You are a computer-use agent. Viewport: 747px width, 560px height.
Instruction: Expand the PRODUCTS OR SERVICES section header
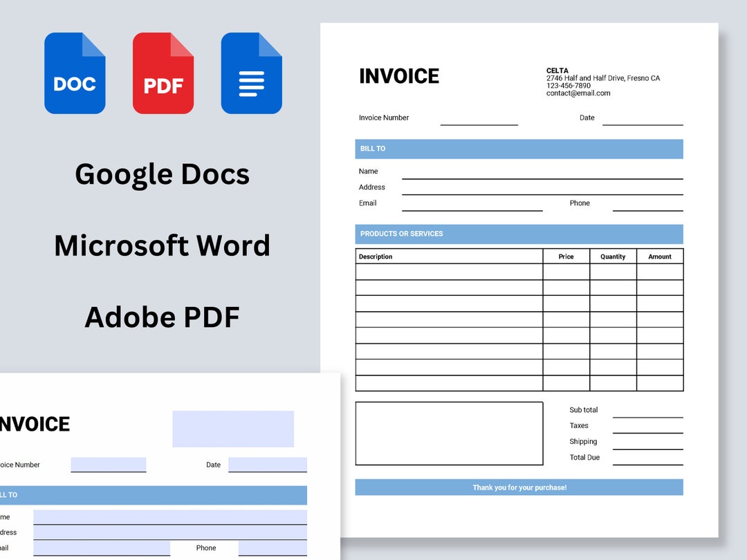(x=519, y=234)
